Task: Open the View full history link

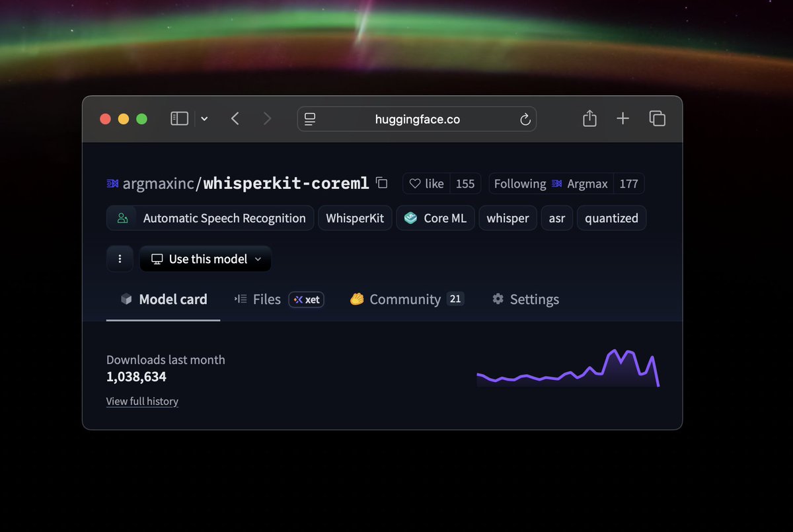Action: coord(142,401)
